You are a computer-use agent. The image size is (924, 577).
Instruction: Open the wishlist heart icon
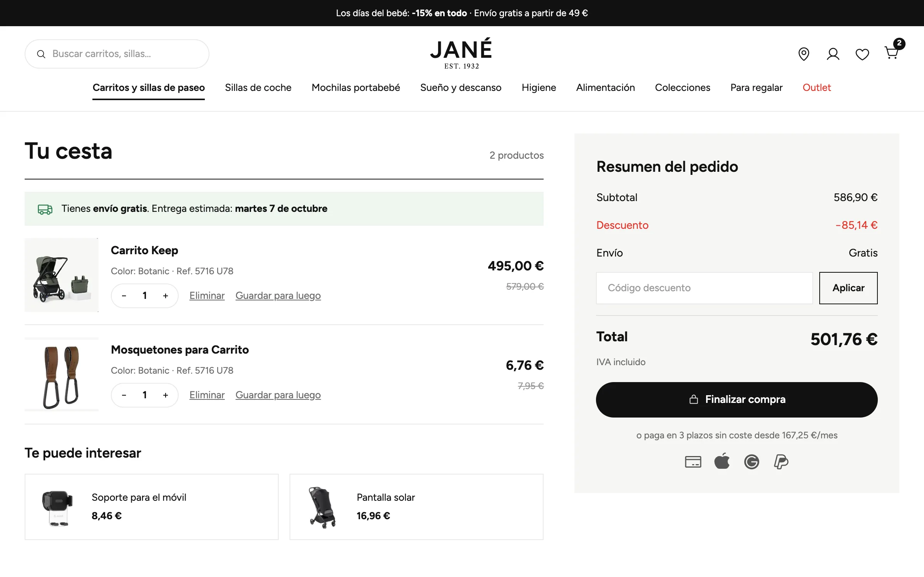click(x=862, y=54)
